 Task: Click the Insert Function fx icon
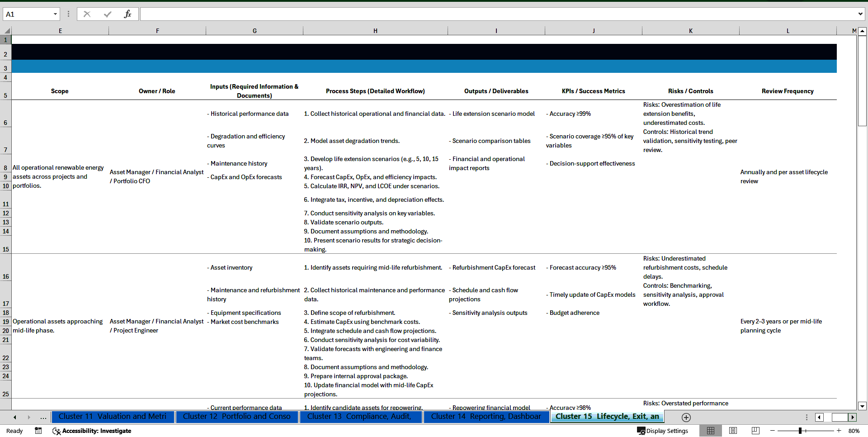(x=128, y=14)
